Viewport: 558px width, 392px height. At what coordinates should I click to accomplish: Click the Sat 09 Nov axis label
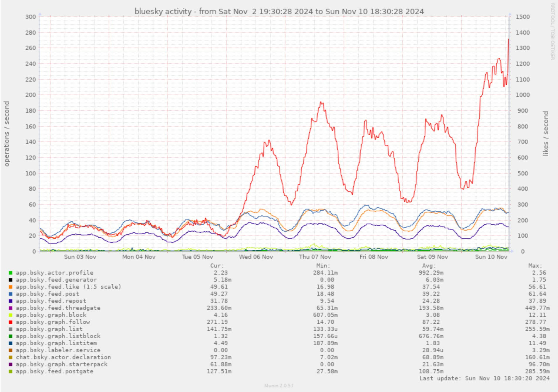[x=432, y=256]
